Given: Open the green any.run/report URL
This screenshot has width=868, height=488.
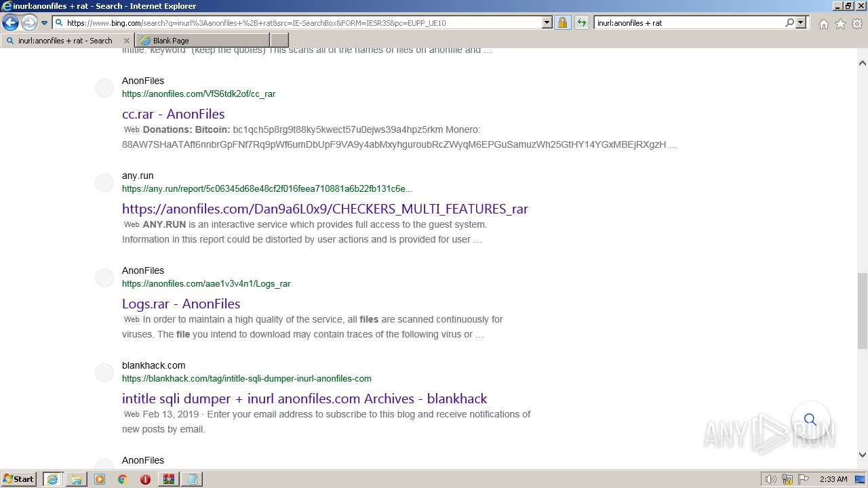Looking at the screenshot, I should point(267,189).
